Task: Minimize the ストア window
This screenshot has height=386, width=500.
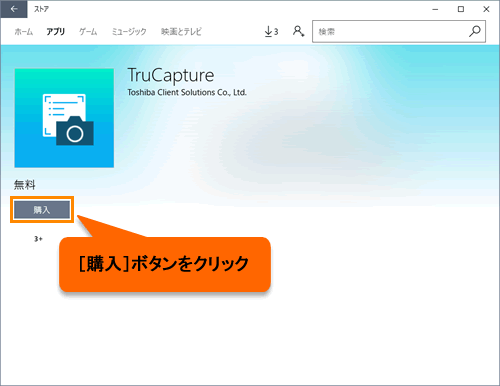Action: point(435,9)
